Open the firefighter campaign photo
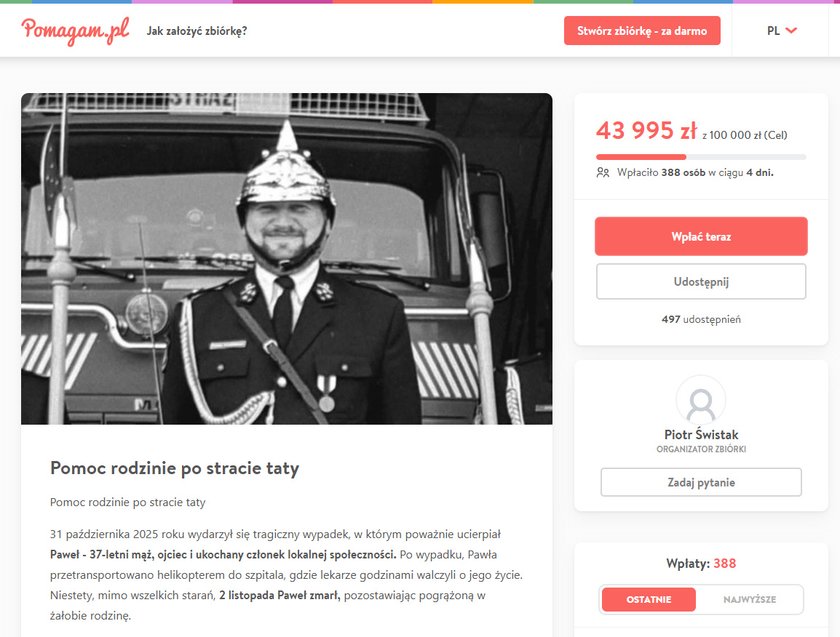 pos(287,259)
